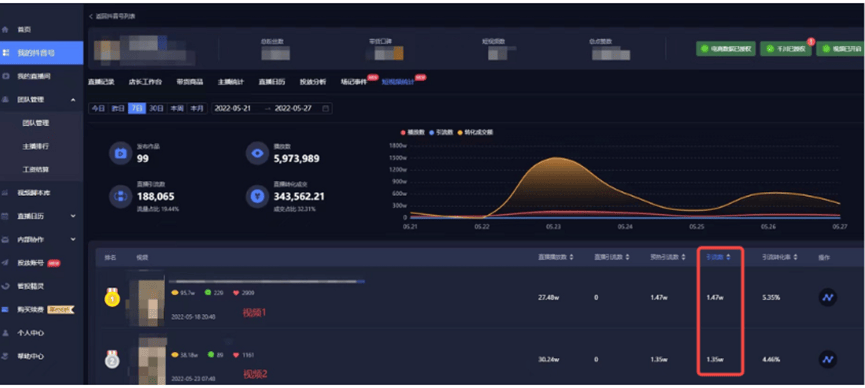Click the round icon beside 188,065
The image size is (865, 388).
click(120, 196)
